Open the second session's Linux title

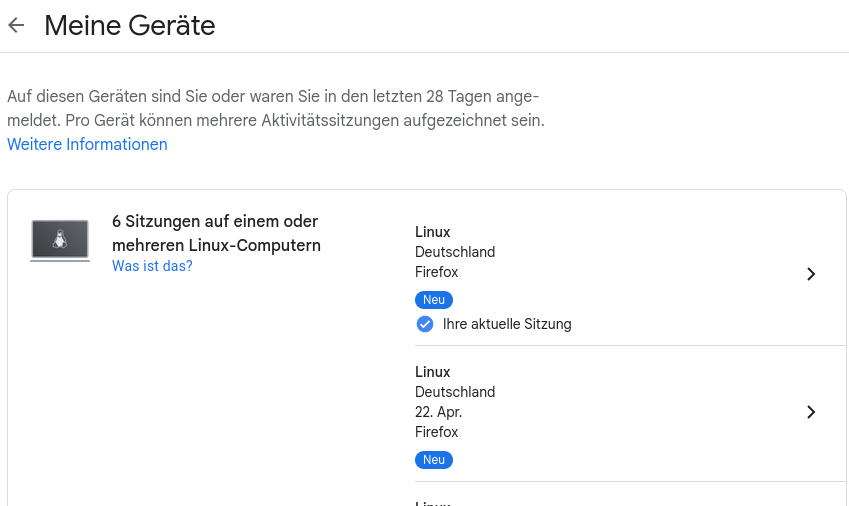[x=433, y=372]
